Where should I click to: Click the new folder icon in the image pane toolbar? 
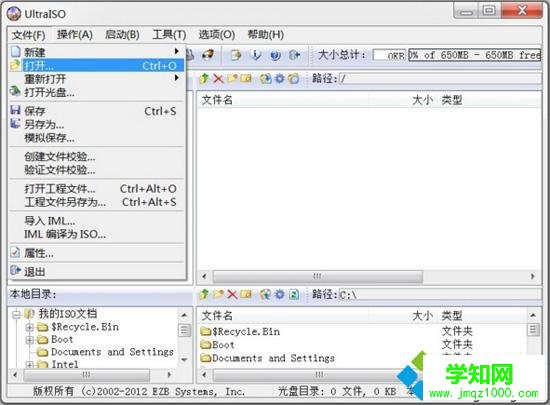(232, 78)
